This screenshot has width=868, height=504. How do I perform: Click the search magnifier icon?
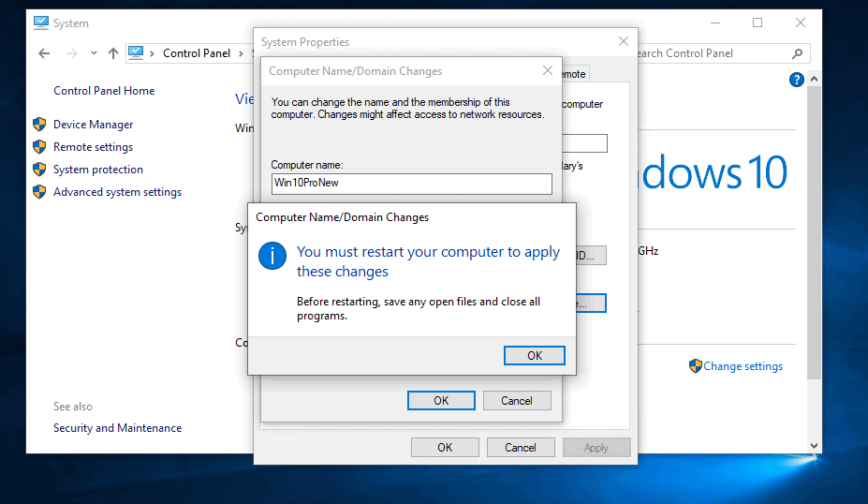(x=797, y=53)
